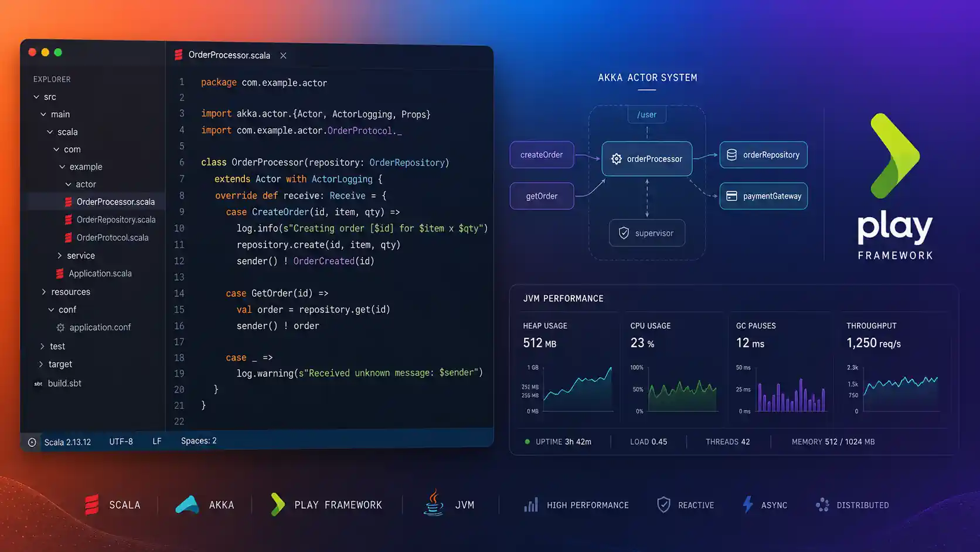Screen dimensions: 980x552
Task: Click Scala icon beside Application.scala
Action: [x=60, y=273]
